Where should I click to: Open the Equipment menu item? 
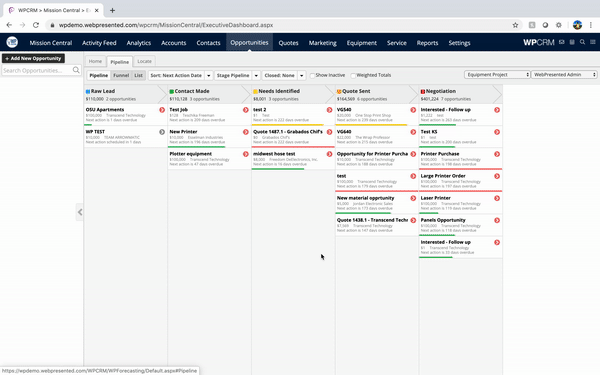click(362, 43)
